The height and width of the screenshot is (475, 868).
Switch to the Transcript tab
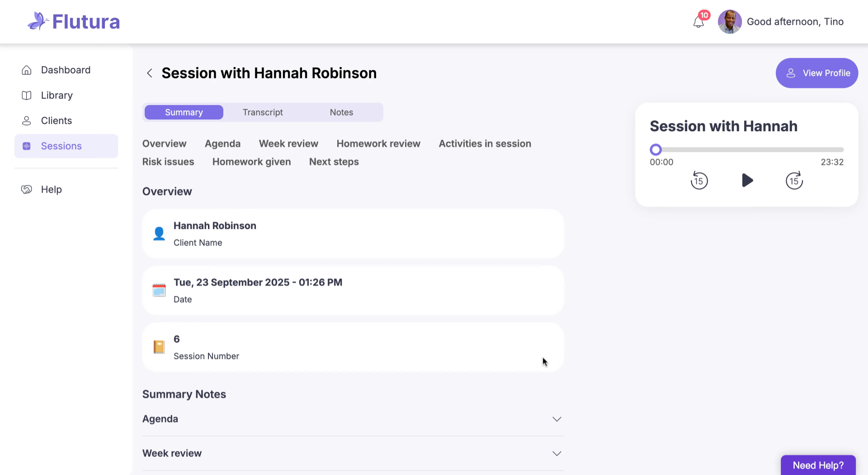coord(263,113)
